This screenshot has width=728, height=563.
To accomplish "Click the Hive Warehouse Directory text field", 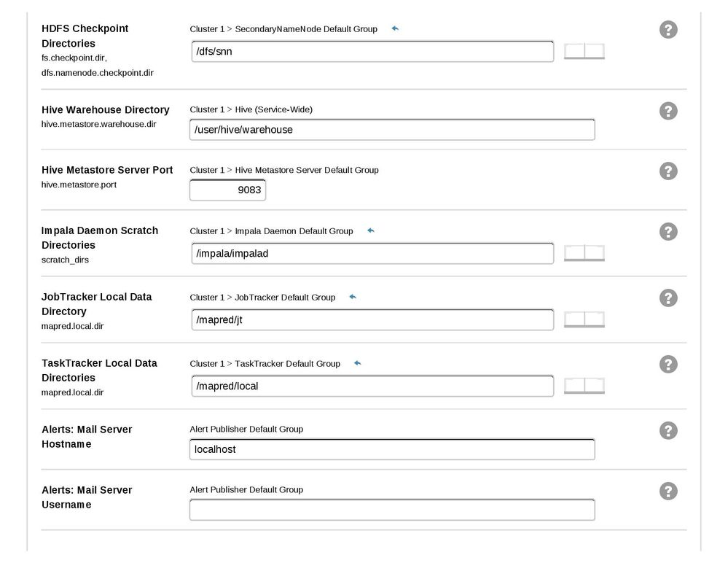I will [x=392, y=129].
